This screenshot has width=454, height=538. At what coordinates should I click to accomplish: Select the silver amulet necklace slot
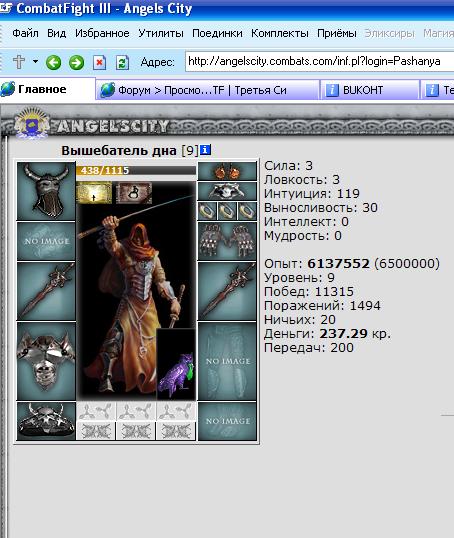click(227, 191)
